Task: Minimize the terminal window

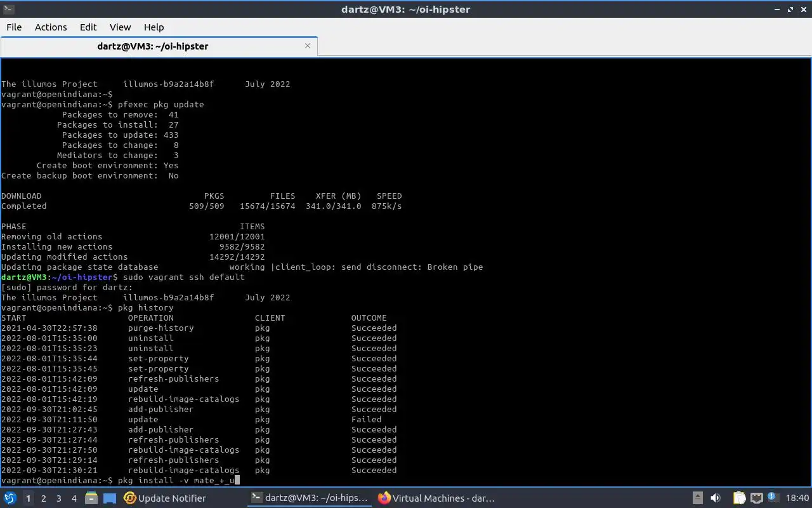Action: click(x=777, y=10)
